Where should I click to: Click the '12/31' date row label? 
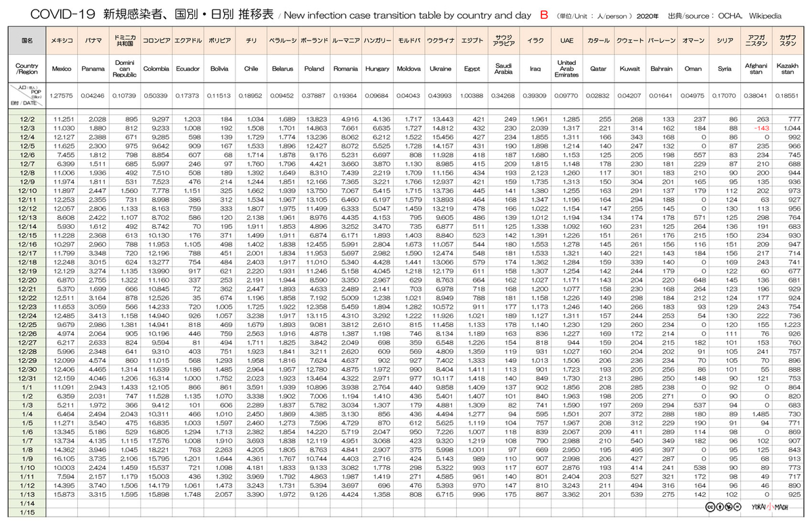pyautogui.click(x=27, y=378)
